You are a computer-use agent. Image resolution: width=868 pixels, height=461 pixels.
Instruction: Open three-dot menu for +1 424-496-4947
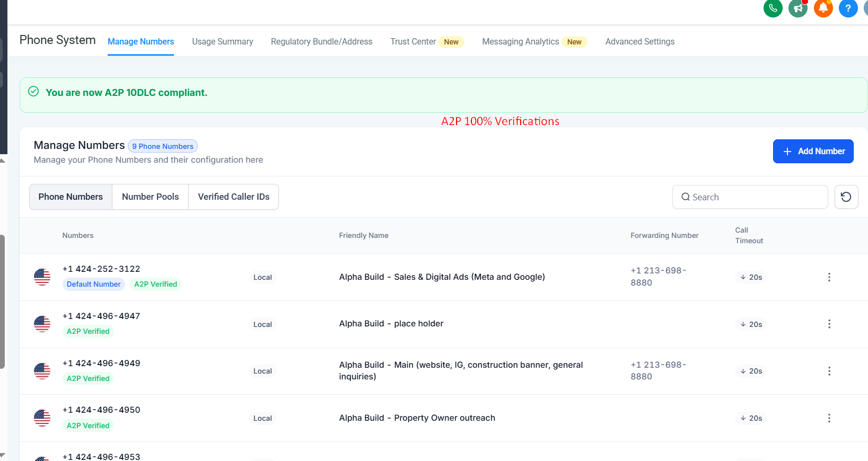(829, 324)
